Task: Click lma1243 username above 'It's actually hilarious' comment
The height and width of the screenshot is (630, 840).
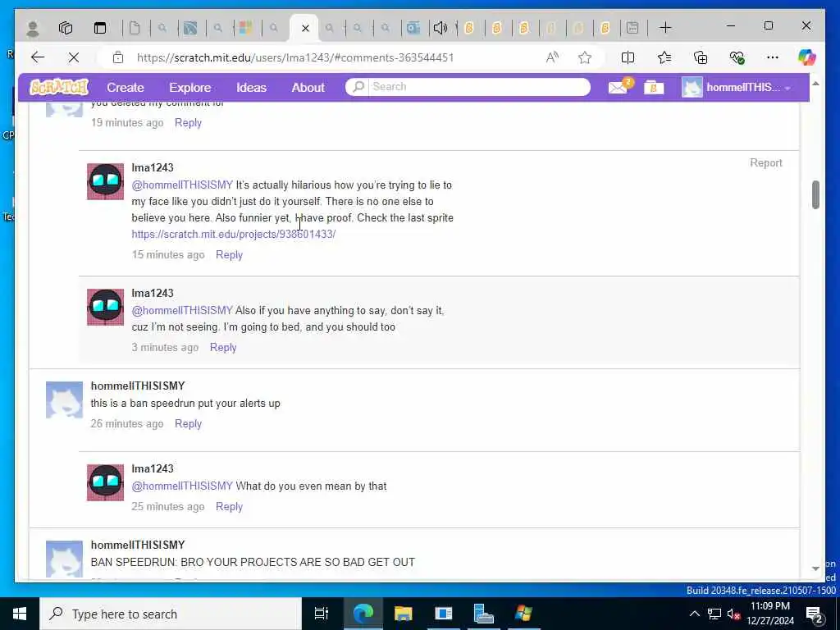Action: point(153,167)
